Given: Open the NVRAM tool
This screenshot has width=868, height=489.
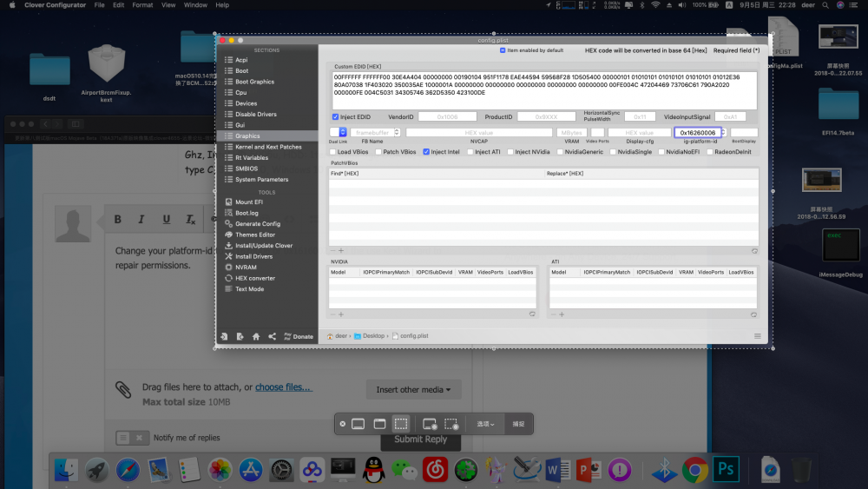Looking at the screenshot, I should [x=246, y=268].
